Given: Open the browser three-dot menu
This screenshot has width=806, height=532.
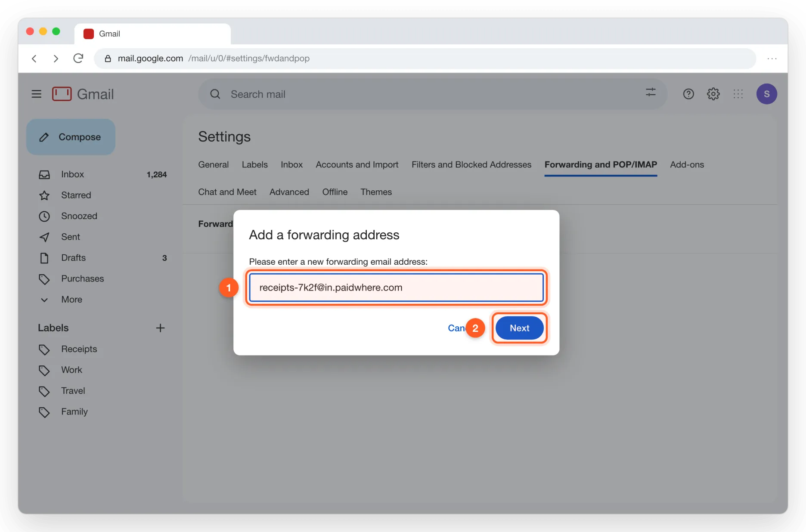Looking at the screenshot, I should 772,59.
